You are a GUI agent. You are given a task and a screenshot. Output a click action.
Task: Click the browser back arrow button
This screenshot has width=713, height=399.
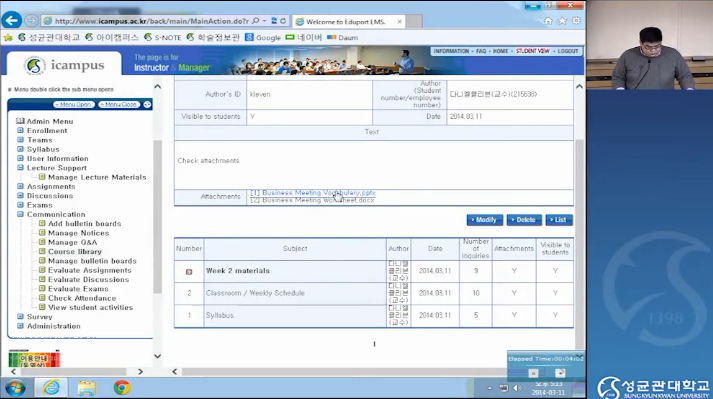(x=11, y=20)
